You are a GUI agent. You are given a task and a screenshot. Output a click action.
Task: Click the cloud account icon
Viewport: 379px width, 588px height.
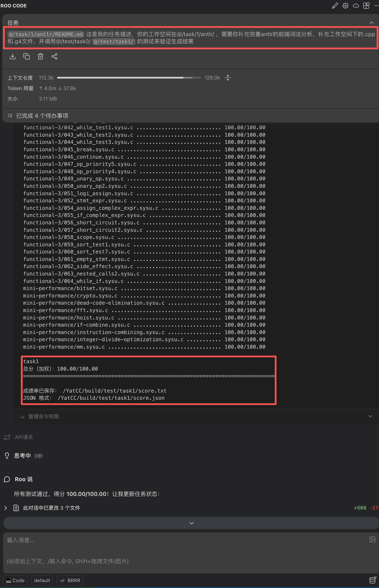point(356,5)
